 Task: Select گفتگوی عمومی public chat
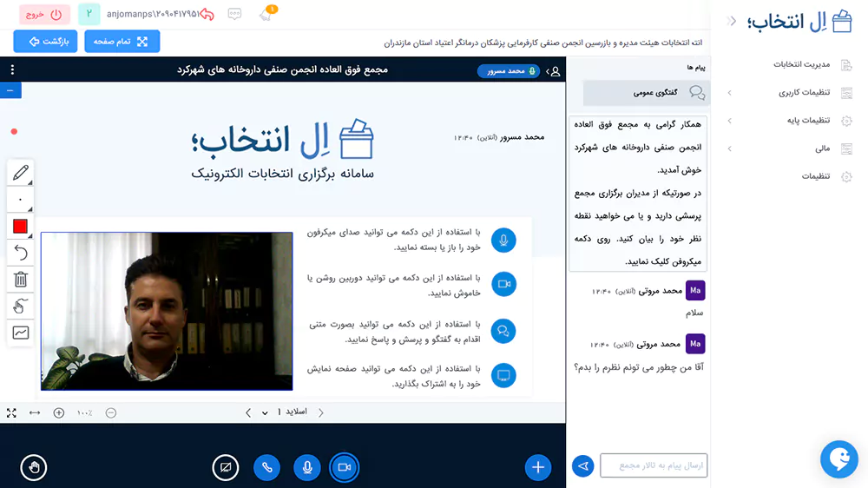click(644, 92)
